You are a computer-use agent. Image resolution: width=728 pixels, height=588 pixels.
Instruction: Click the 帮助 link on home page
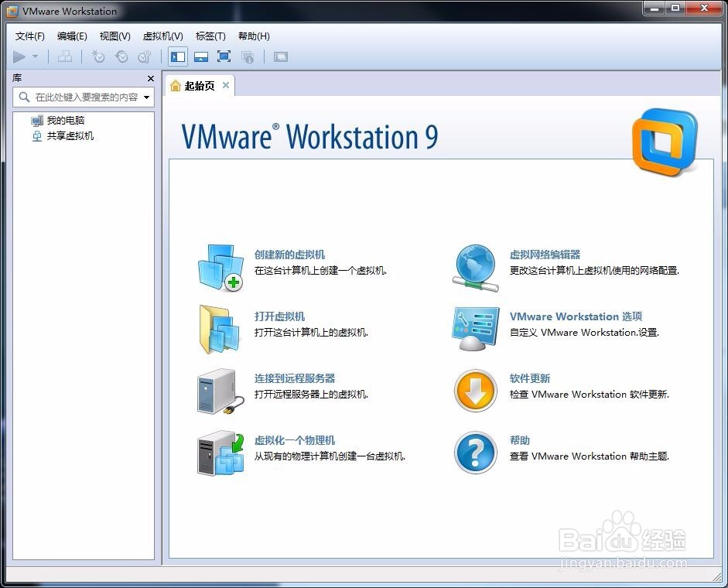coord(520,439)
